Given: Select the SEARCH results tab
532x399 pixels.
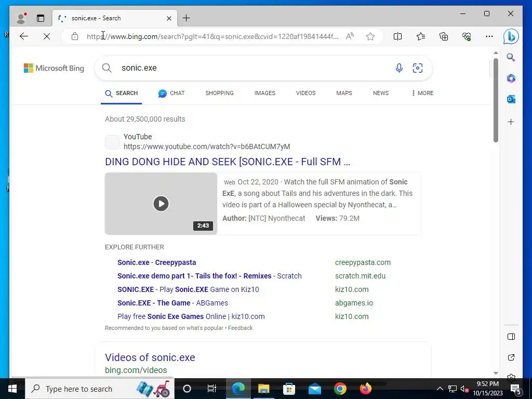Looking at the screenshot, I should click(122, 94).
